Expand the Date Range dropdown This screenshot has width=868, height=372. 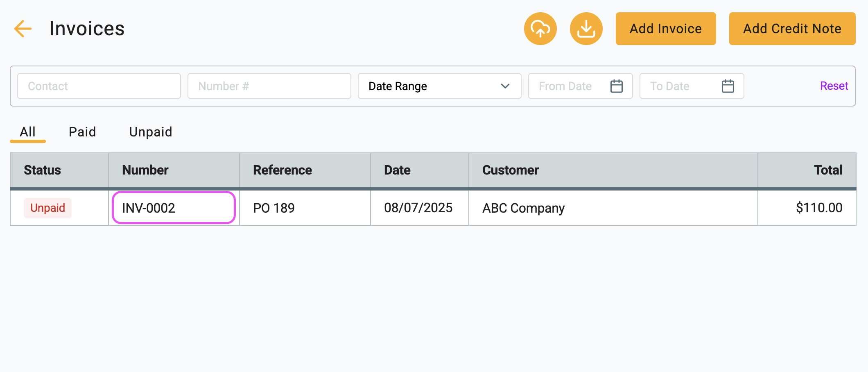point(439,86)
